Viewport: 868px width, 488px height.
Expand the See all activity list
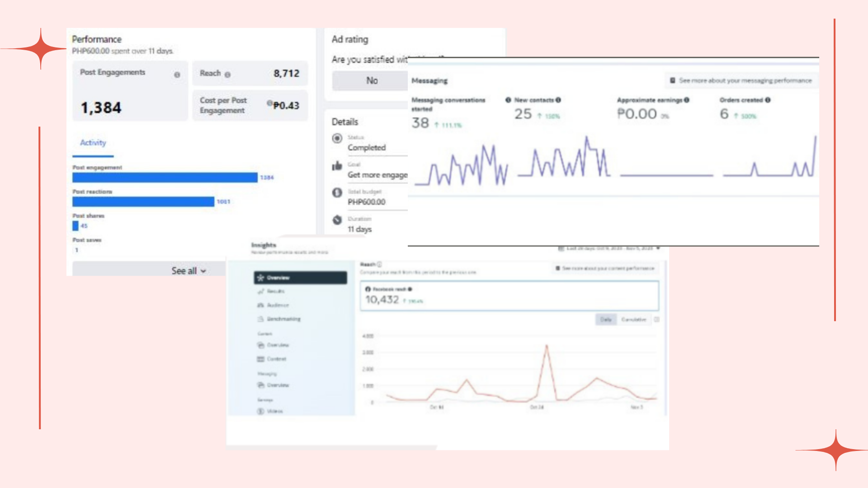[189, 271]
